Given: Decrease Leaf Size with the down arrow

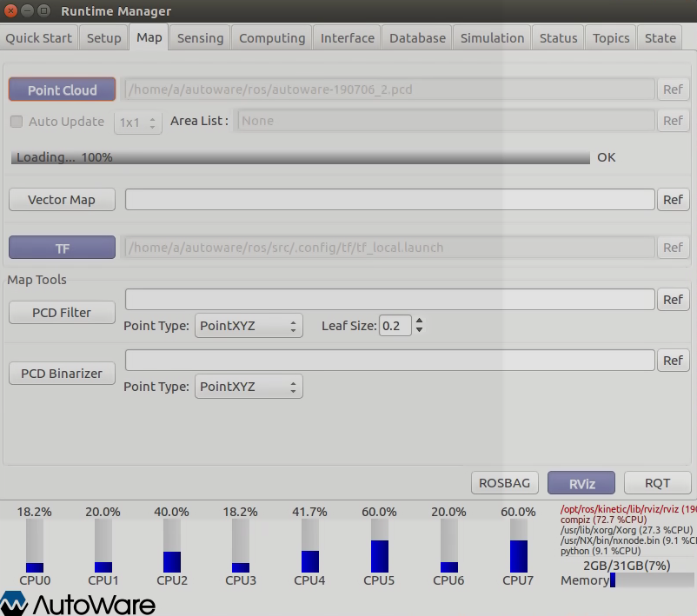Looking at the screenshot, I should point(419,330).
